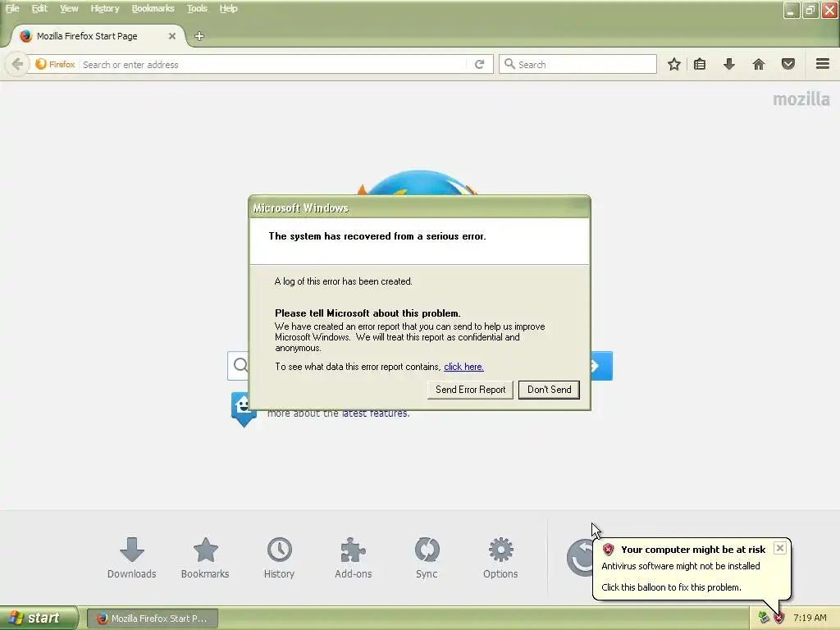Open the View menu
840x630 pixels.
tap(69, 8)
